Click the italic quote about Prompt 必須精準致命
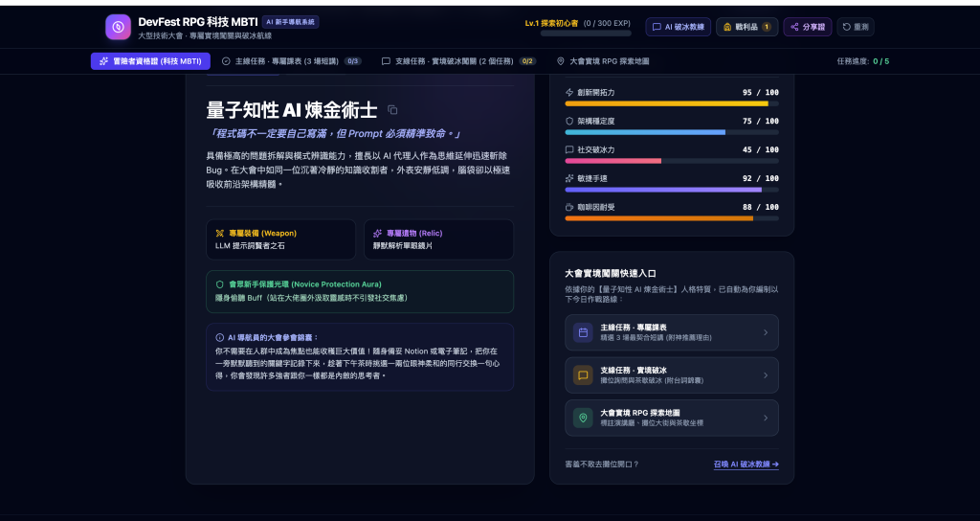 coord(333,134)
